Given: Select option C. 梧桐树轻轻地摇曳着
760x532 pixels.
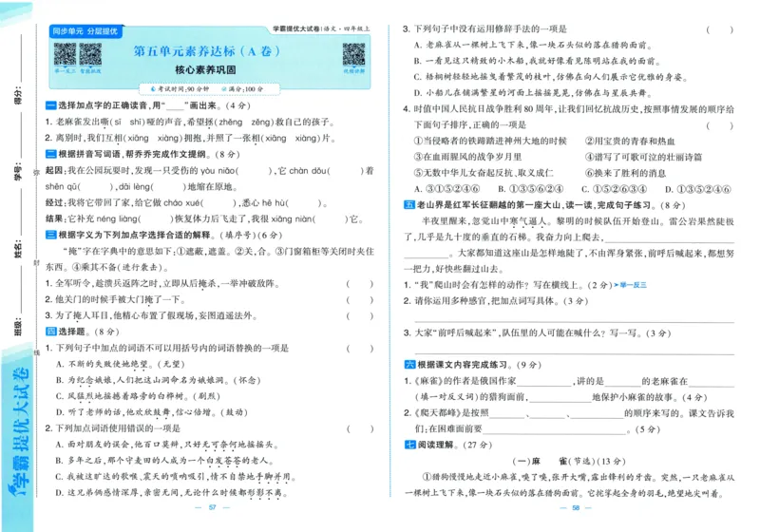Looking at the screenshot, I should pyautogui.click(x=551, y=77).
